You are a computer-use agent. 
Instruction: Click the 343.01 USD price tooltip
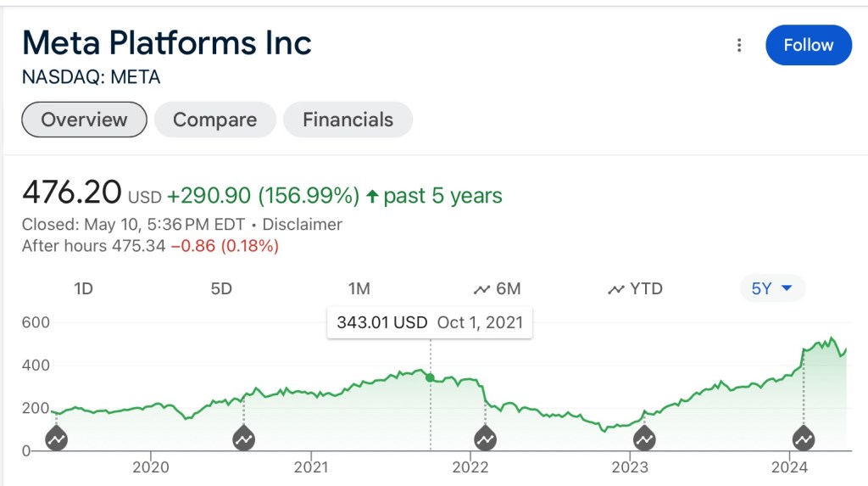pos(430,322)
